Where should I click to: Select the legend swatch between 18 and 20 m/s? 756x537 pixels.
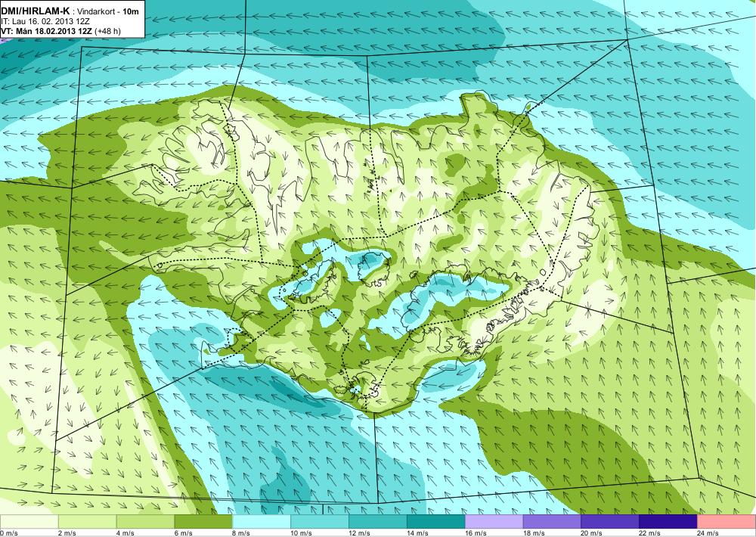click(552, 522)
